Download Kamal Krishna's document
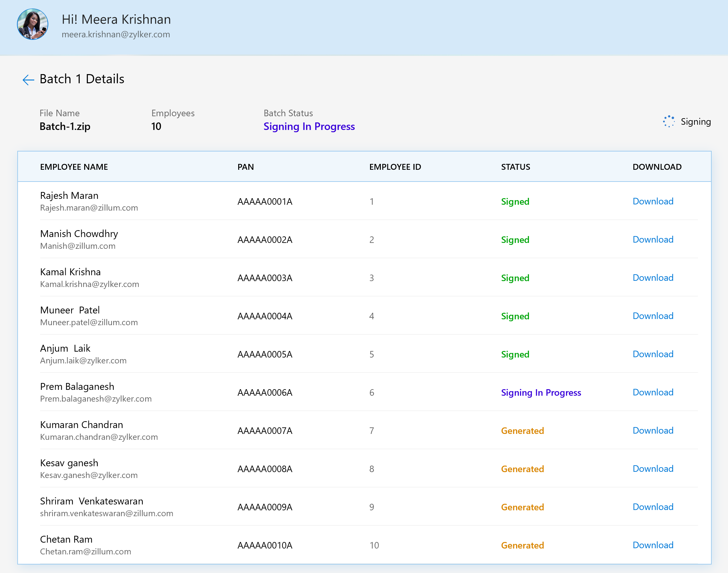Viewport: 728px width, 573px height. 653,278
